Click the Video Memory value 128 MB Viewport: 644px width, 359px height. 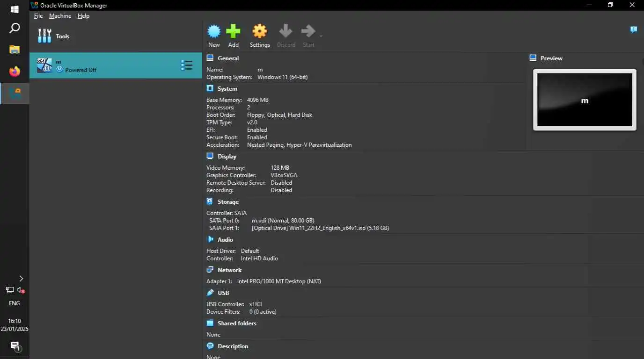tap(280, 168)
